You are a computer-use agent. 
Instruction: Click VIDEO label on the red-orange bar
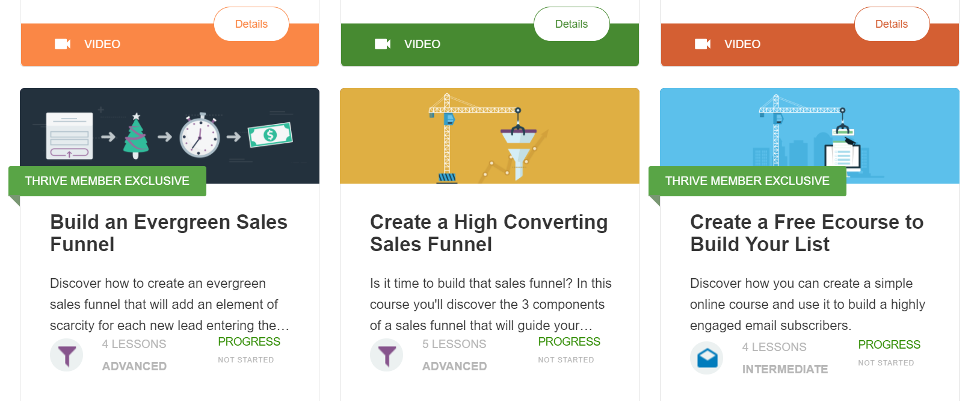742,44
